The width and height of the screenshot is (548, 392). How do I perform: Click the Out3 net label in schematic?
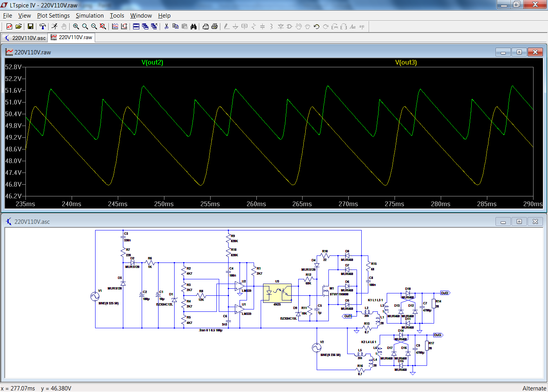point(438,335)
